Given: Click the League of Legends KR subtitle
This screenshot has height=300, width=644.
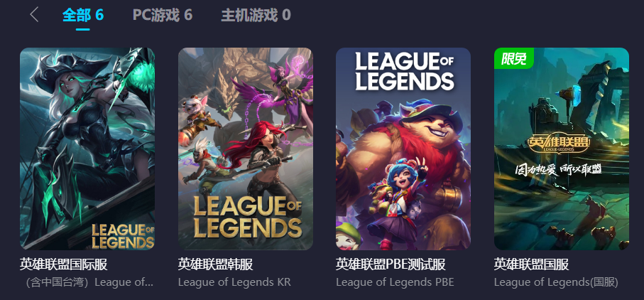Looking at the screenshot, I should tap(234, 282).
